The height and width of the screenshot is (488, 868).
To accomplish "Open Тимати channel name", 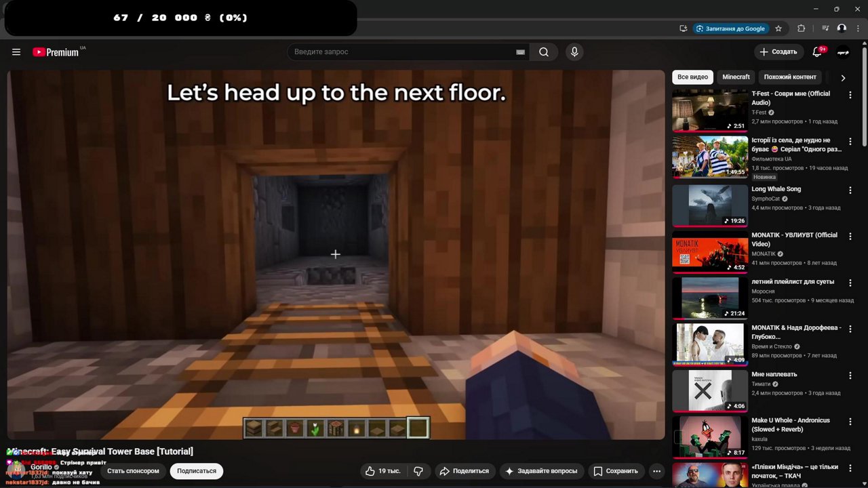I will coord(761,384).
